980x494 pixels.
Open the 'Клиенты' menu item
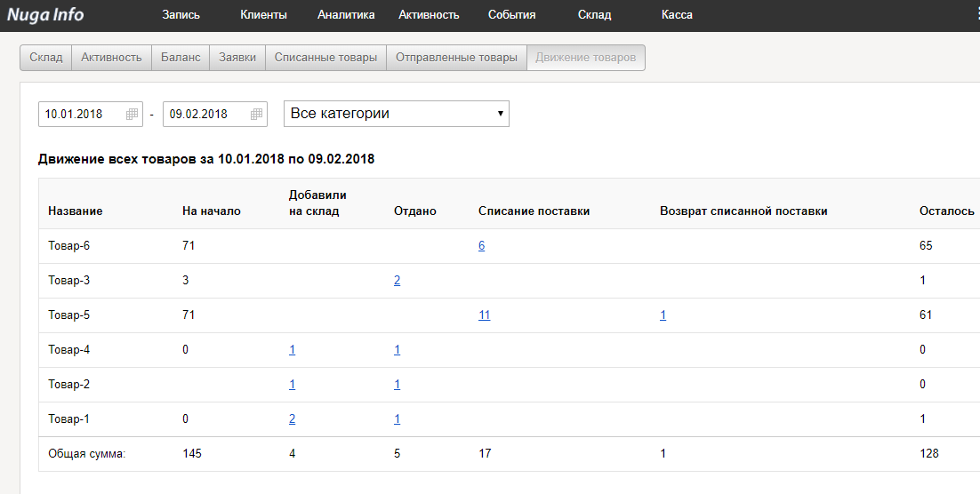(263, 15)
